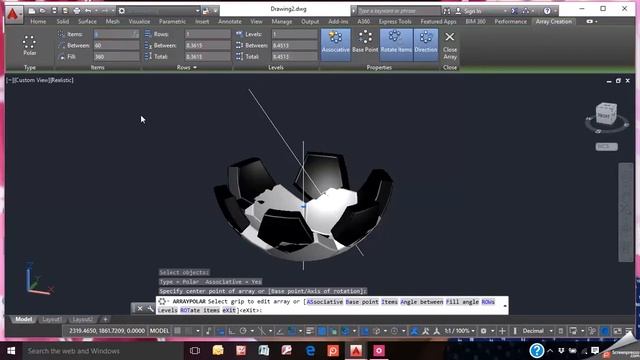Click the Items count input field
640x360 pixels.
point(116,34)
